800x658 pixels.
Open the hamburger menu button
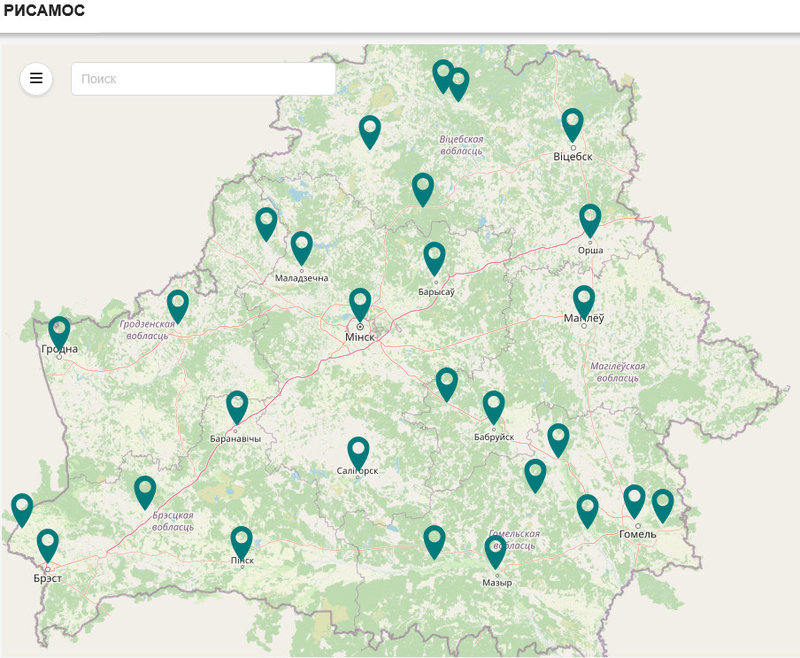click(x=36, y=78)
